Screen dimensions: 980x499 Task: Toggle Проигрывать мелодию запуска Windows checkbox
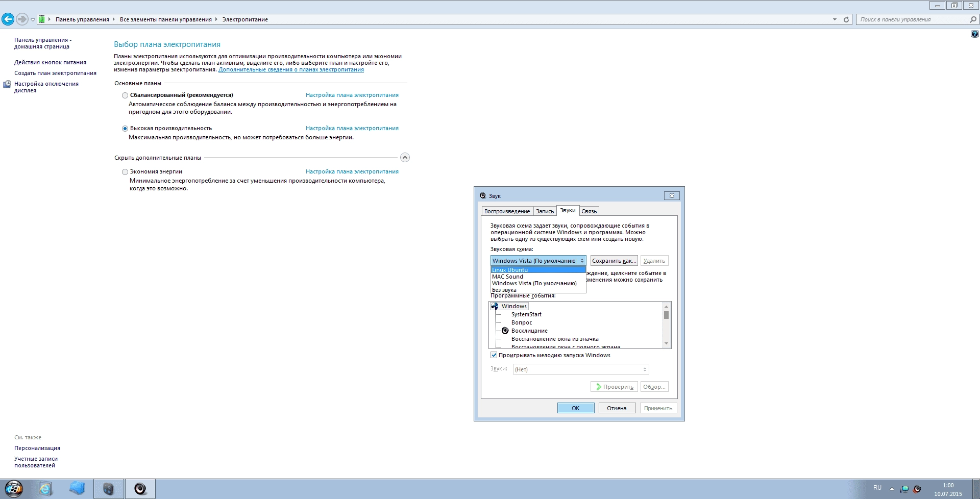(x=494, y=355)
